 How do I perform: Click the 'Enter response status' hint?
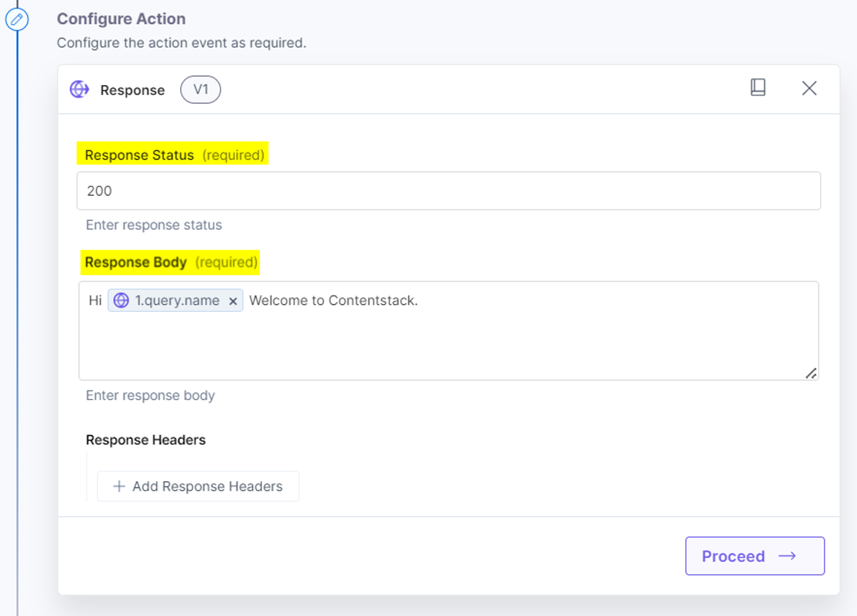(x=154, y=225)
